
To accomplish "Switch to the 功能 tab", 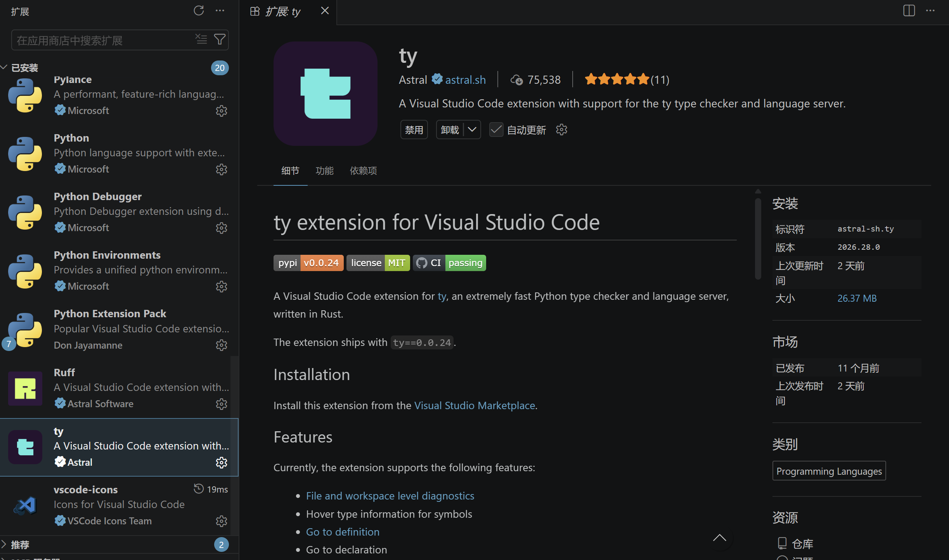I will pos(325,171).
